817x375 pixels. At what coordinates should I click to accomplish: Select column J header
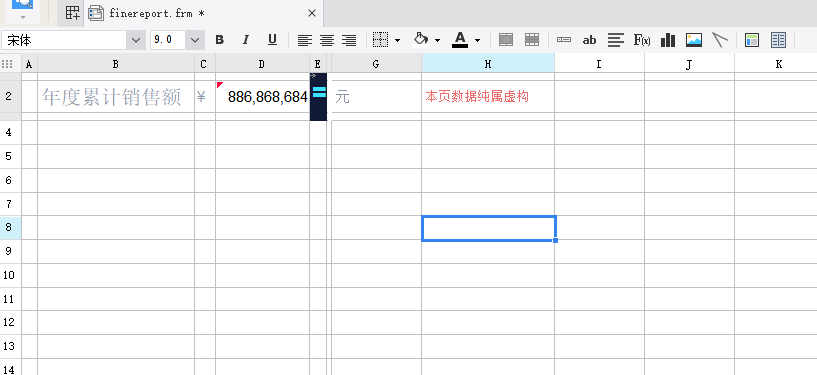click(689, 64)
